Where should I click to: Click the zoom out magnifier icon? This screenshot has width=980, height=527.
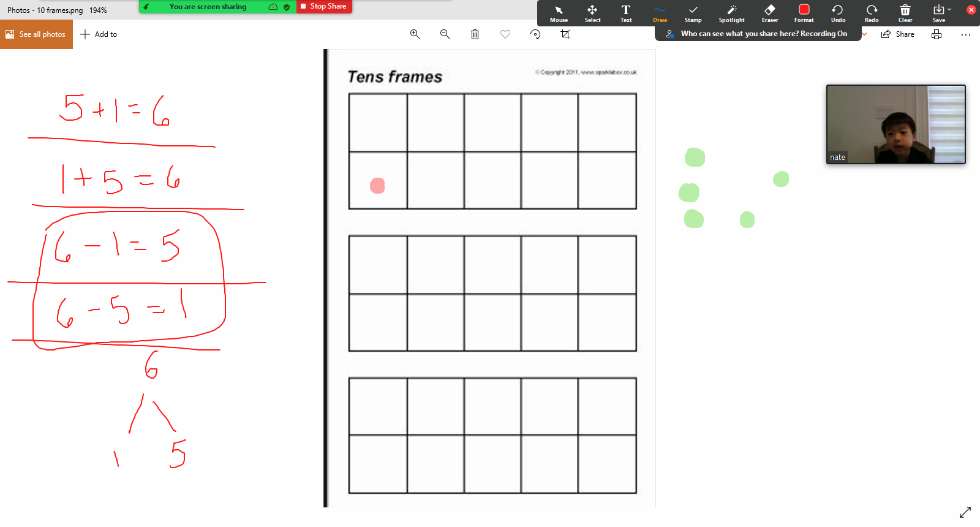pos(445,34)
